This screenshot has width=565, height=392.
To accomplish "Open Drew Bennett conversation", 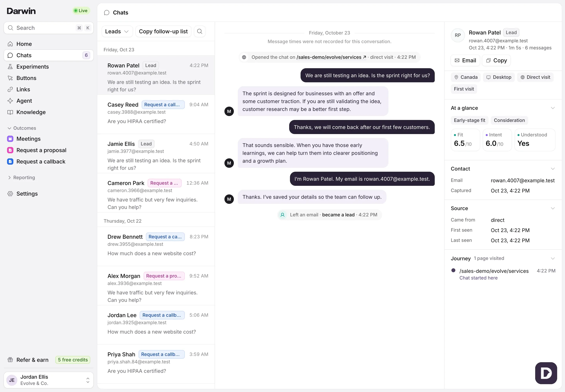I will pyautogui.click(x=156, y=246).
